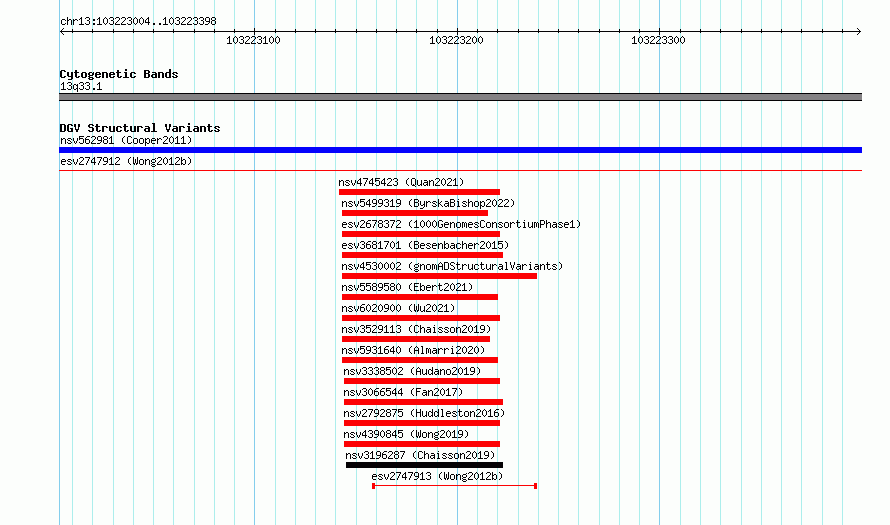Select red bar under esv3681701 (Besenbacher2015)

click(422, 255)
